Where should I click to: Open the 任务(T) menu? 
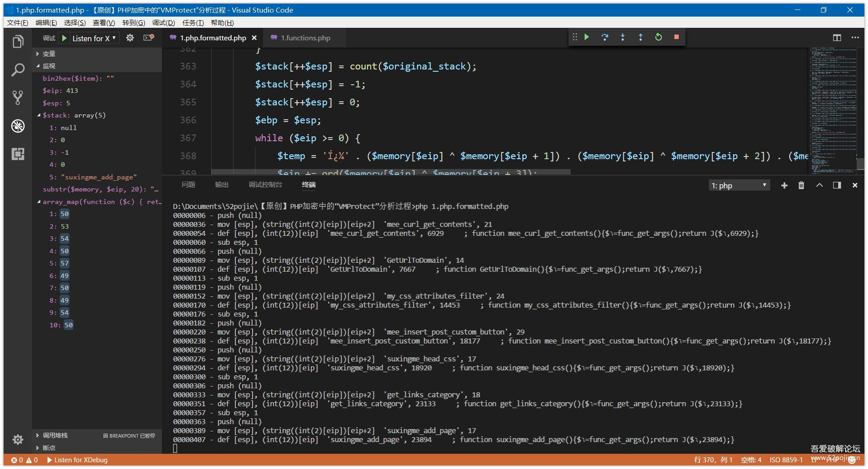click(x=193, y=23)
